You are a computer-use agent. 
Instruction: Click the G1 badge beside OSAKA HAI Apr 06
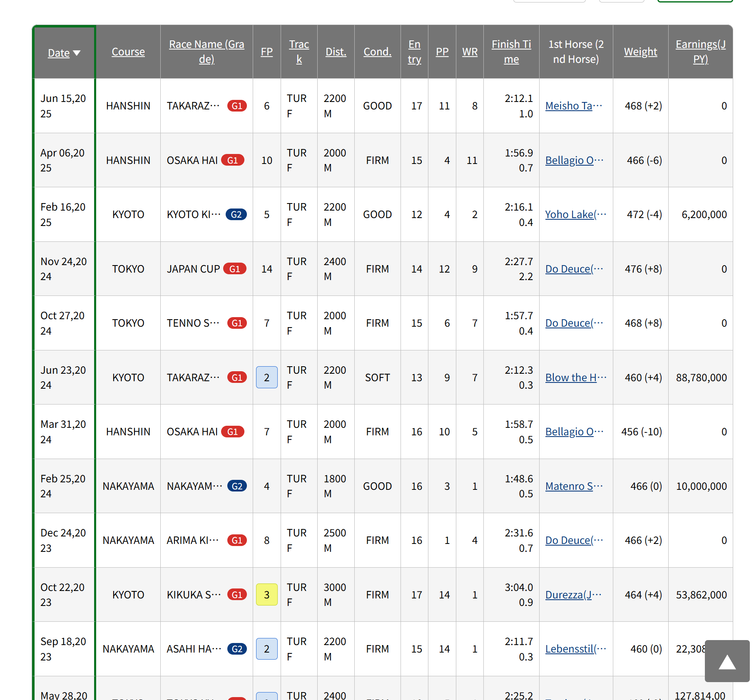[233, 160]
